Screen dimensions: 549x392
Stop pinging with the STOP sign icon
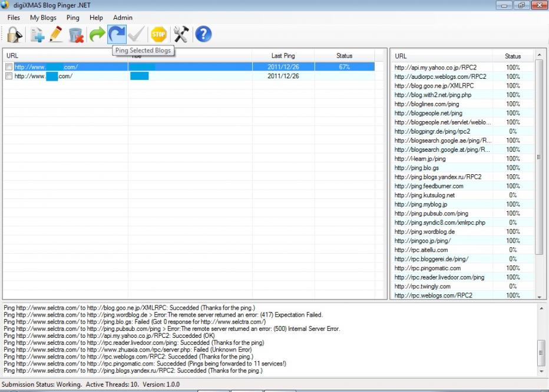click(x=158, y=34)
